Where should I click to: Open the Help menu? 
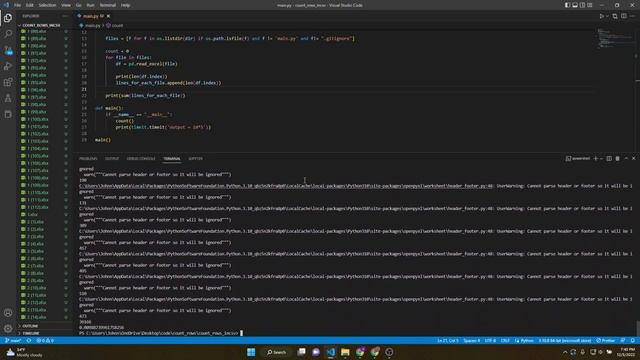[125, 5]
